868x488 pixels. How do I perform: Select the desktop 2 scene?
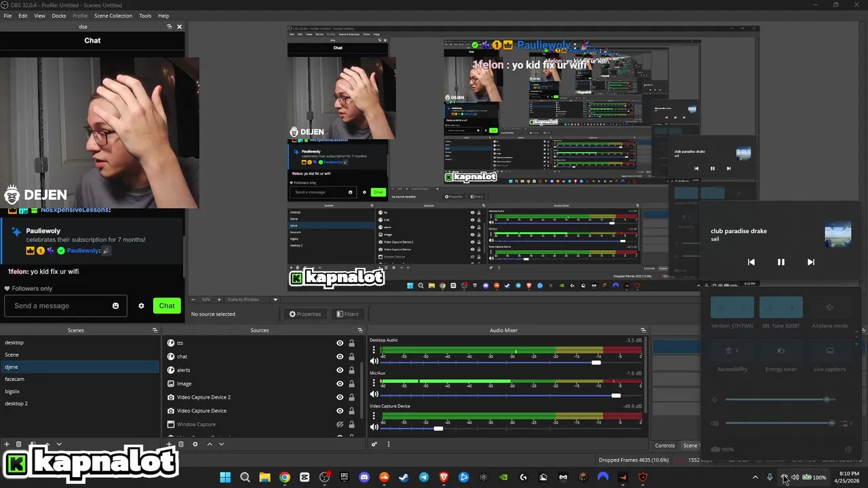[80, 403]
